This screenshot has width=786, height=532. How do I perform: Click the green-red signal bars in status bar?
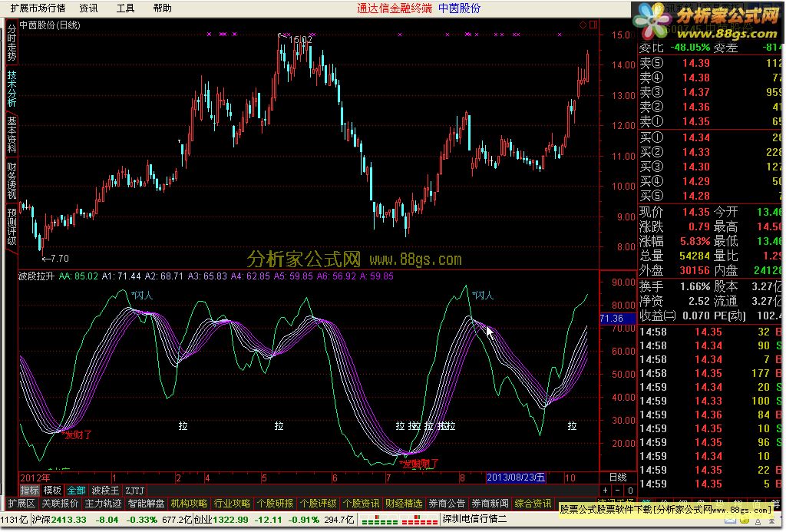(x=399, y=520)
